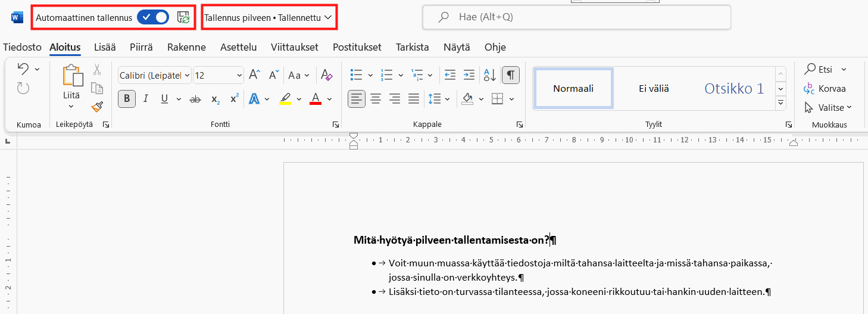Align text left
The height and width of the screenshot is (314, 868).
click(356, 98)
